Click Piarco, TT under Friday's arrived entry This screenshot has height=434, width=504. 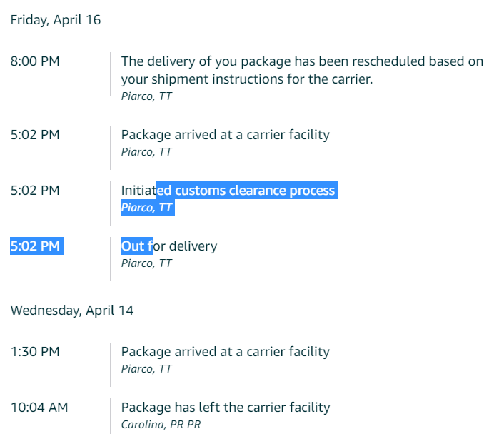coord(146,152)
